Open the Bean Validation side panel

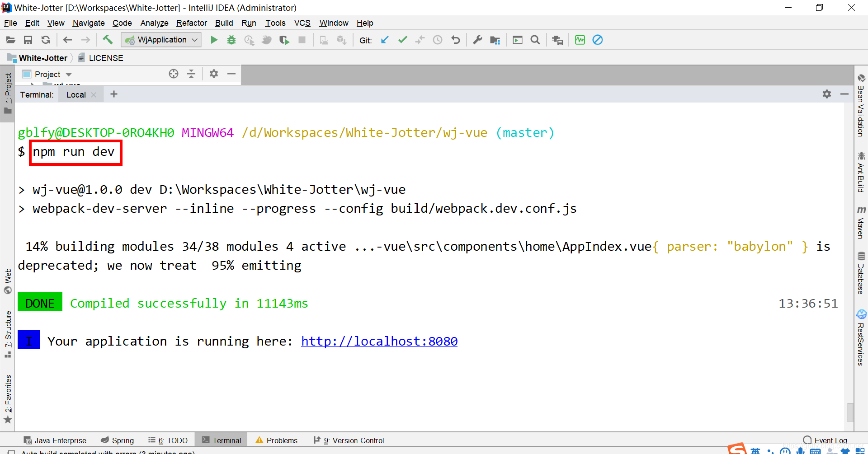(861, 105)
